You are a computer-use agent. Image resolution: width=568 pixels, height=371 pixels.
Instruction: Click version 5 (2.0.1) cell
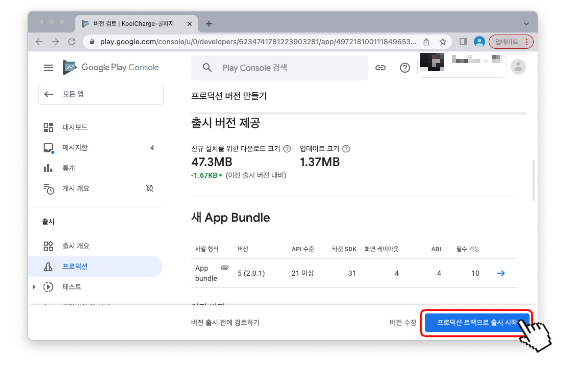[251, 274]
